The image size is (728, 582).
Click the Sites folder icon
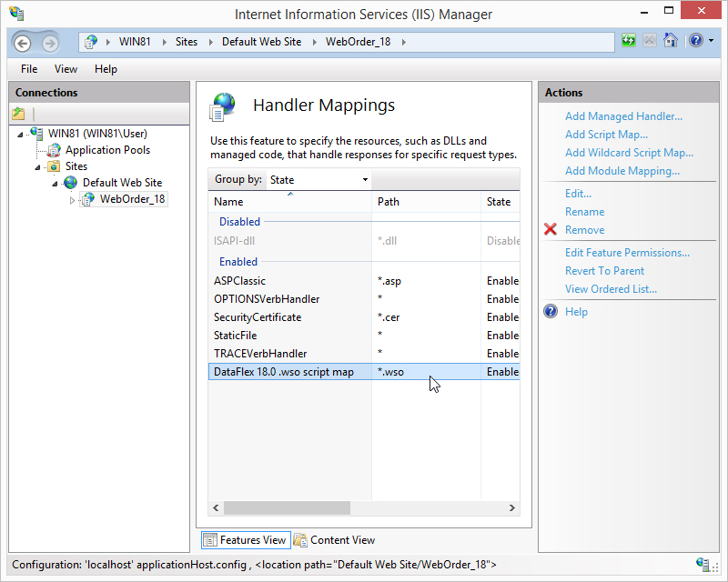pos(54,166)
